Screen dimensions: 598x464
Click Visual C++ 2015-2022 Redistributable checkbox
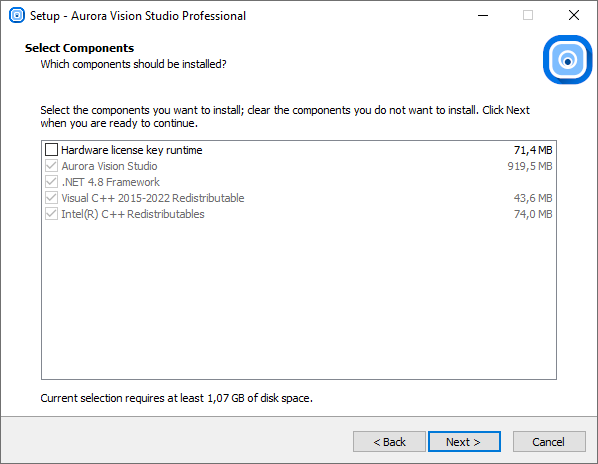pyautogui.click(x=51, y=198)
